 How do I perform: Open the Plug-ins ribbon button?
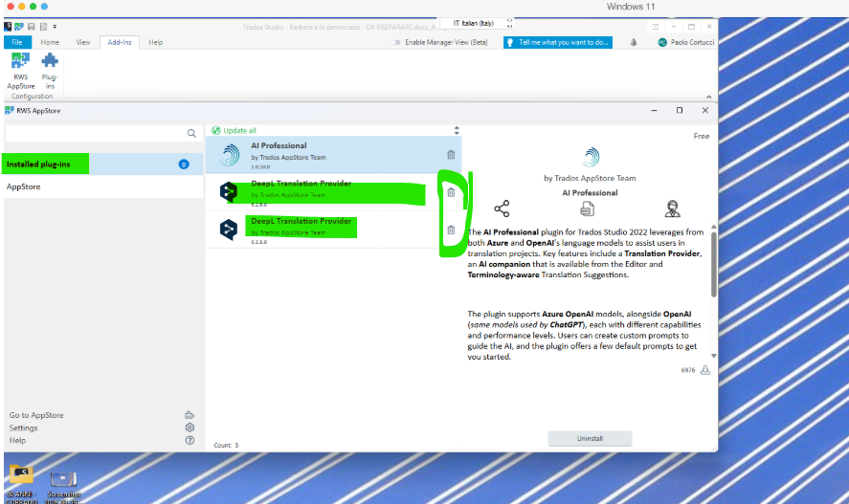(x=49, y=71)
